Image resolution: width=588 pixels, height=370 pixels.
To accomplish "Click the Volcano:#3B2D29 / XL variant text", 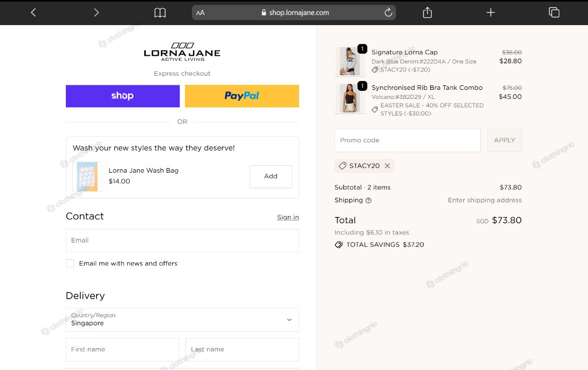I will pos(403,97).
